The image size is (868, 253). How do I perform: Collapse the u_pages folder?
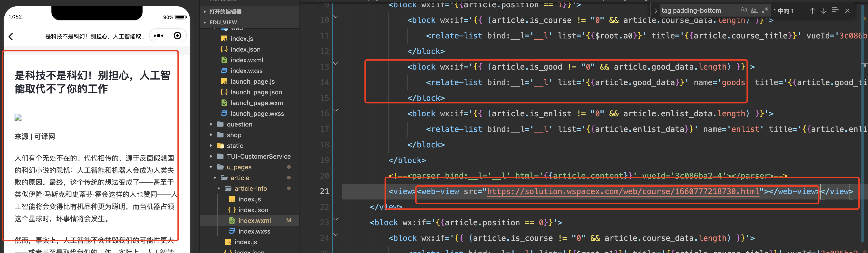(211, 167)
